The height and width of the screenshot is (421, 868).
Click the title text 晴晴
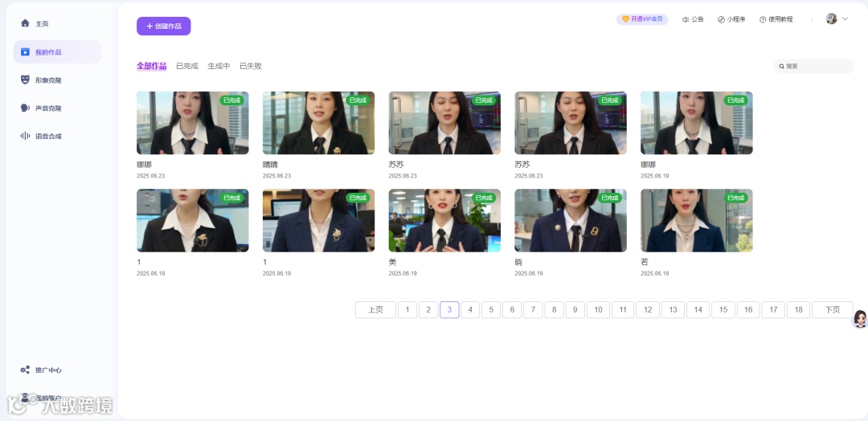click(270, 165)
